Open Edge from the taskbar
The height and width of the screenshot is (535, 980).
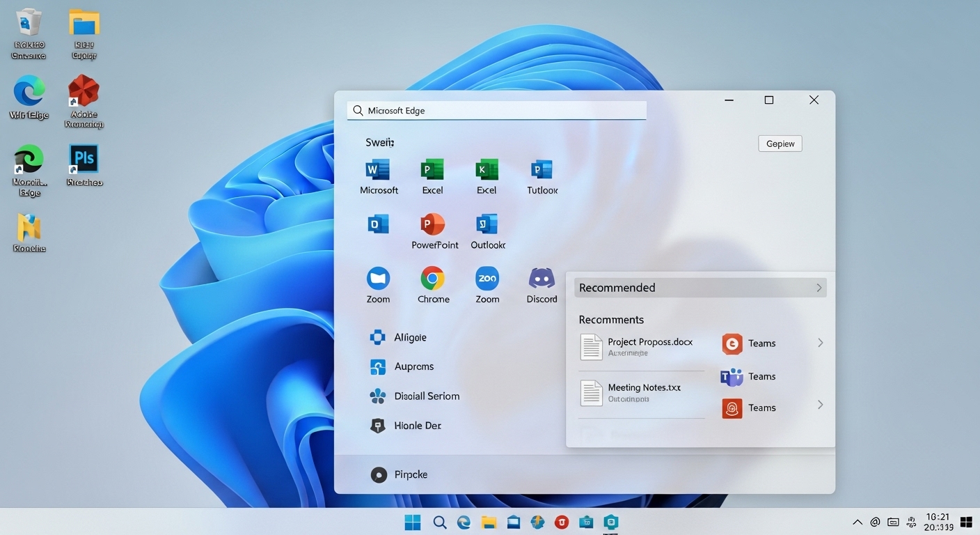coord(464,522)
